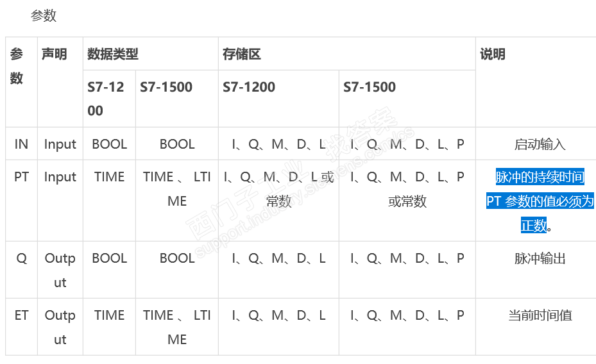Click the S7-1500 sub-header under 数据类型
Viewport: 596px width, 364px height.
coord(166,87)
